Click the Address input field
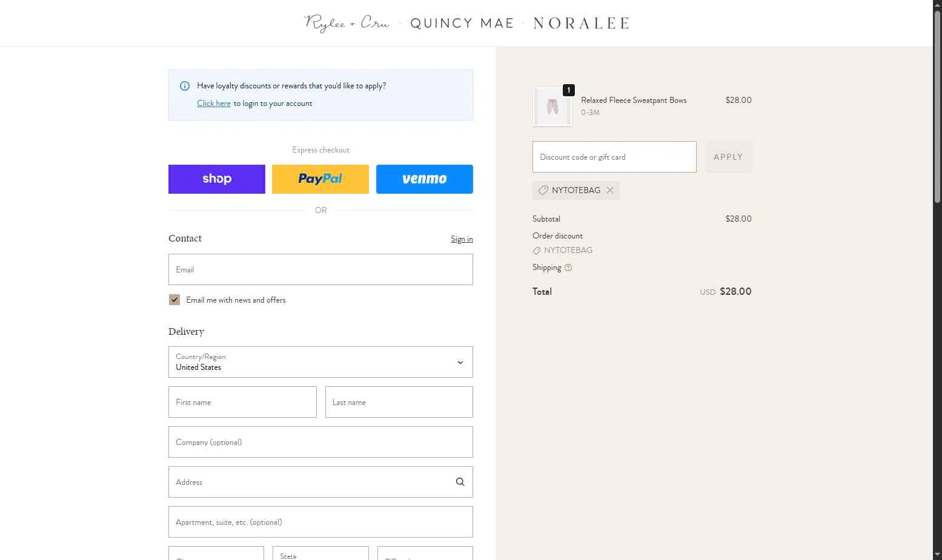Image resolution: width=942 pixels, height=560 pixels. click(320, 482)
